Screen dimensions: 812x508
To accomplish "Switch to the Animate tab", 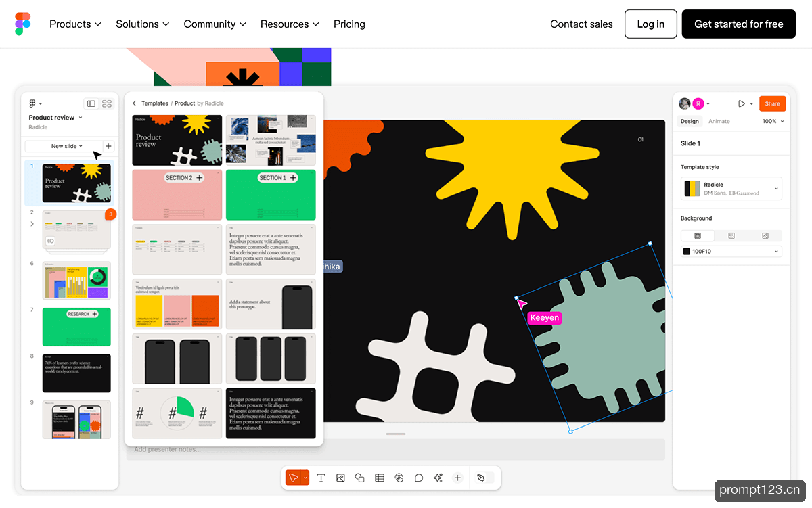I will (719, 122).
